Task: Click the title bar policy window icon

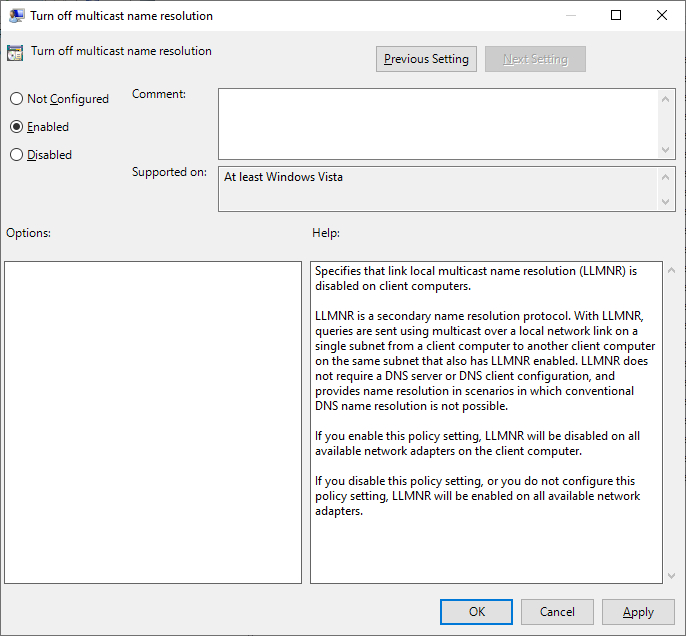Action: coord(16,16)
